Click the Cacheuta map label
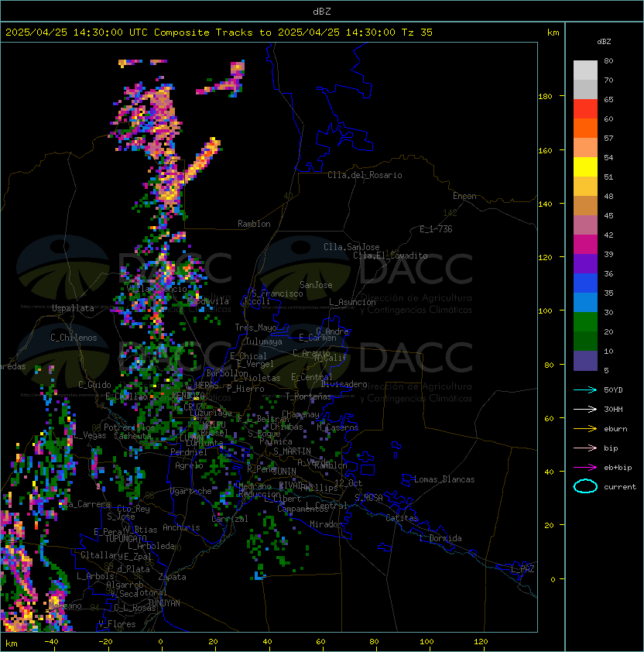This screenshot has height=652, width=644. pos(132,436)
